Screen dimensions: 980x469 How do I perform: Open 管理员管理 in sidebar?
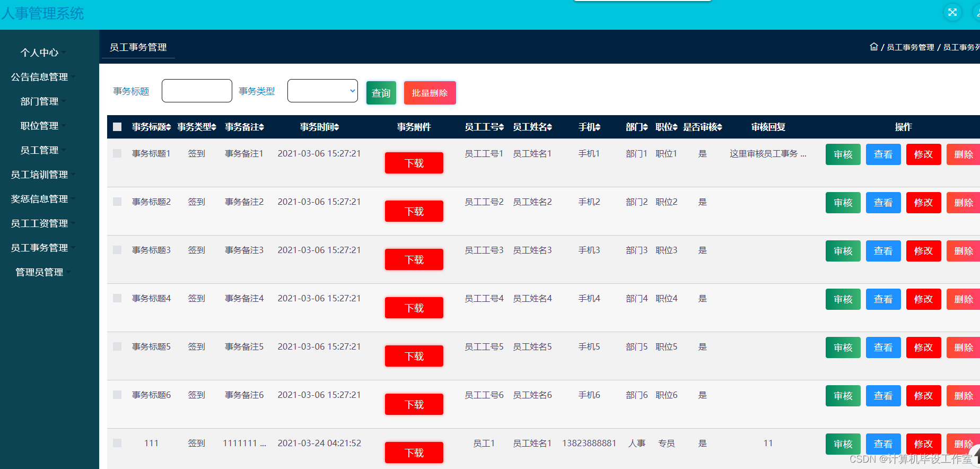(x=43, y=272)
